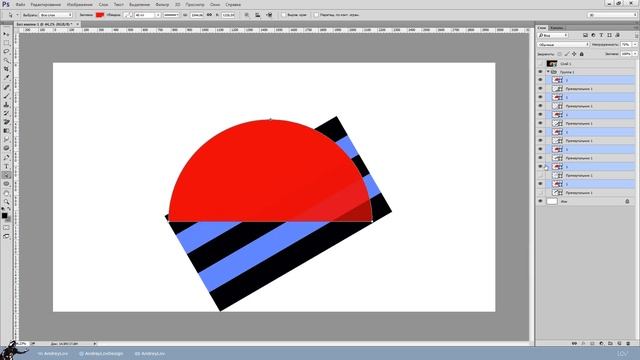
Task: Open the Окно menu
Action: coord(215,4)
